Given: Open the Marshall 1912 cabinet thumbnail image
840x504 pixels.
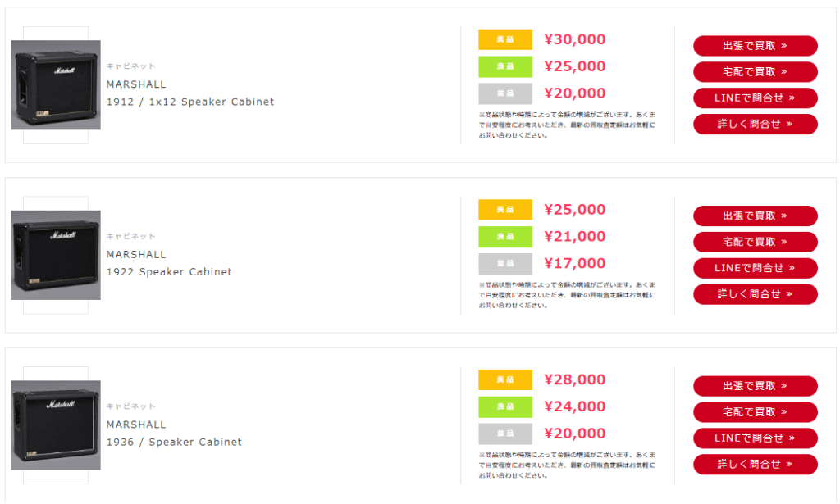Looking at the screenshot, I should [56, 85].
